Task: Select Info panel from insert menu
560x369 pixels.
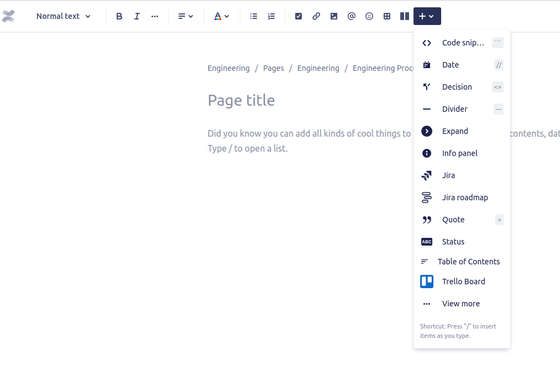Action: [462, 153]
